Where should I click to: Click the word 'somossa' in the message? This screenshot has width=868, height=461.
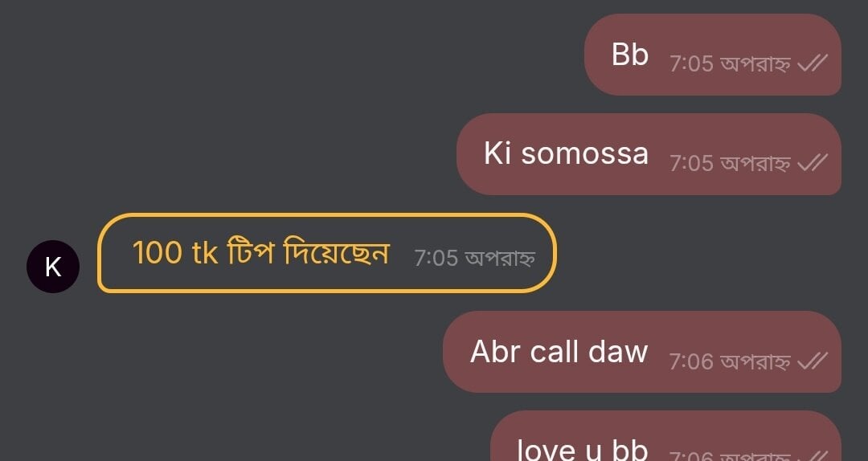584,154
